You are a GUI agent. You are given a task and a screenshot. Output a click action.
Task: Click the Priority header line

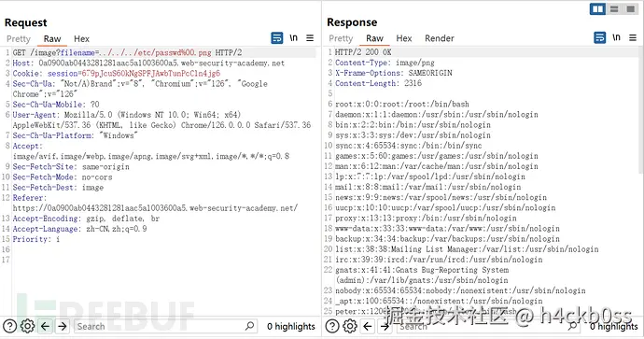coord(36,239)
